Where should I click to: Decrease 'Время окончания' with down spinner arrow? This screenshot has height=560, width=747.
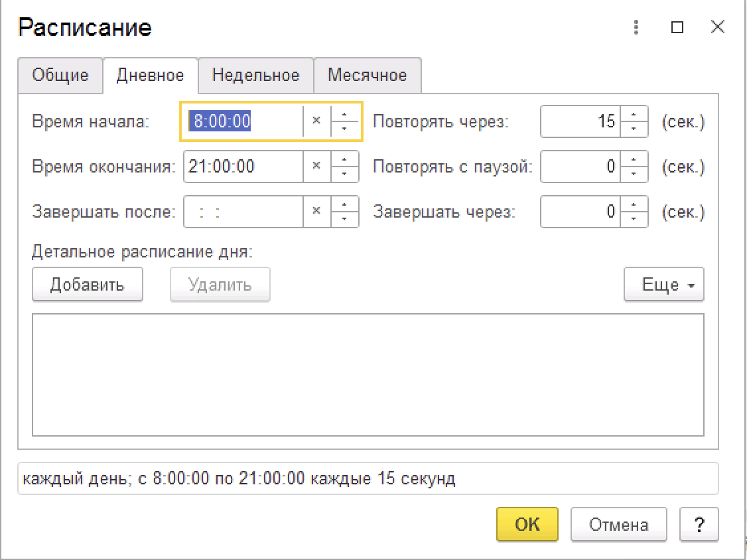(x=344, y=173)
